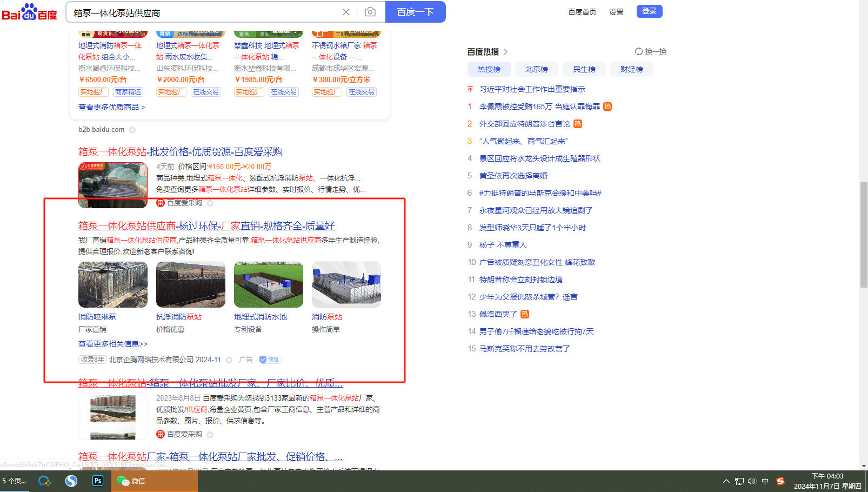Switch to 民生榜 tab
This screenshot has width=868, height=492.
[x=584, y=69]
